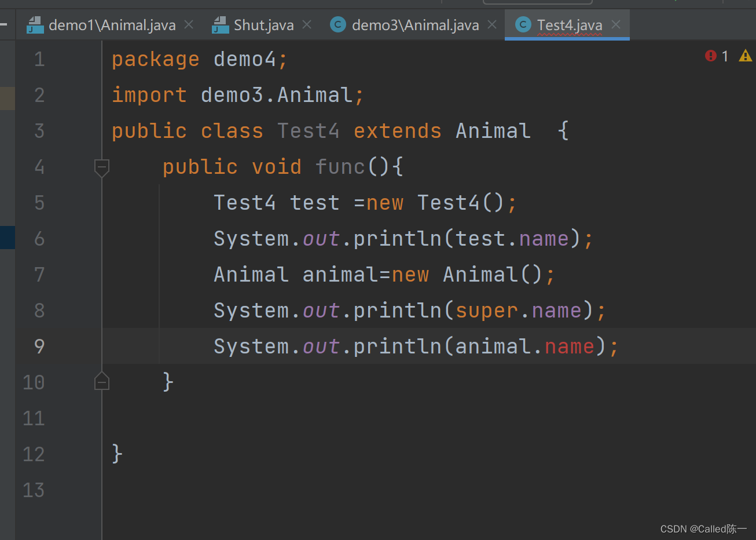The image size is (756, 540).
Task: Click 'super' keyword on line 8
Action: click(487, 311)
